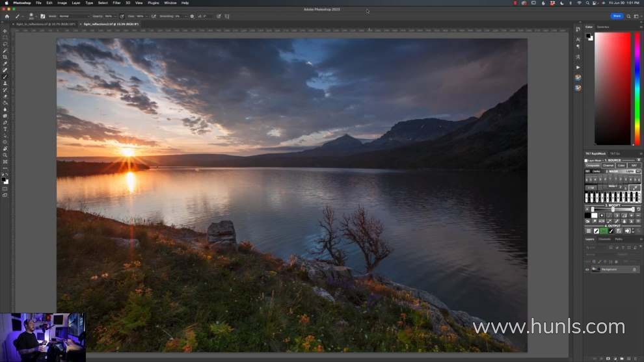This screenshot has width=644, height=362.
Task: Toggle pressure for opacity icon in options bar
Action: coord(122,16)
